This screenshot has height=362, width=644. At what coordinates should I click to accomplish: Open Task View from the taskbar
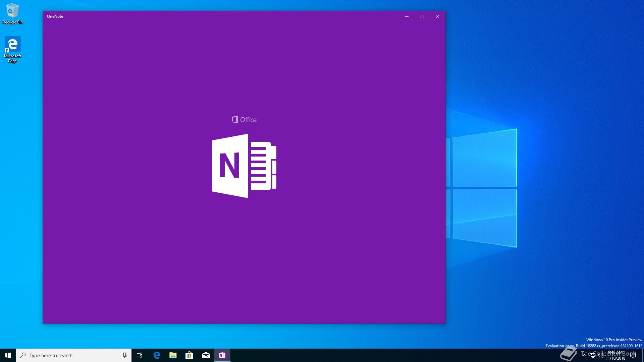coord(140,355)
